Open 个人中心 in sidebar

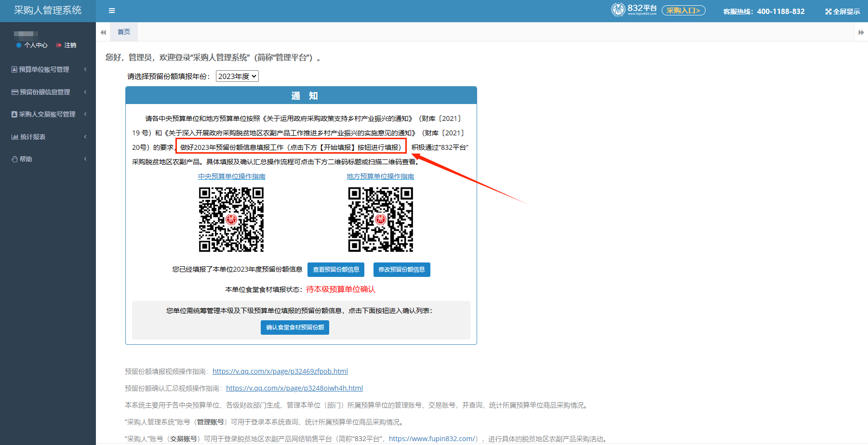(x=36, y=45)
